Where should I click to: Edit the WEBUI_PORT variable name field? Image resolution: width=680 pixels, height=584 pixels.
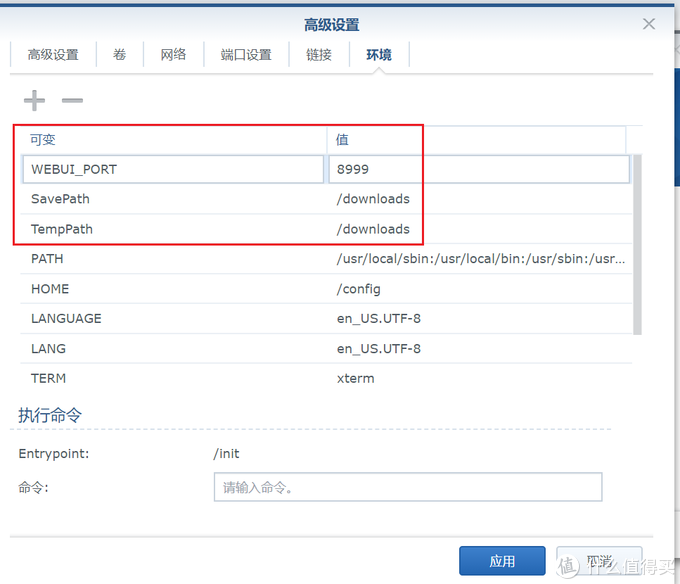[172, 169]
